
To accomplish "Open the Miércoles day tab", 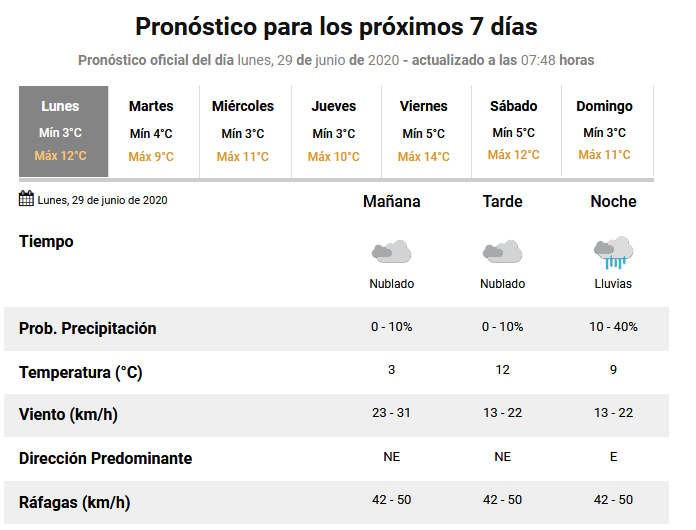I will [x=243, y=131].
